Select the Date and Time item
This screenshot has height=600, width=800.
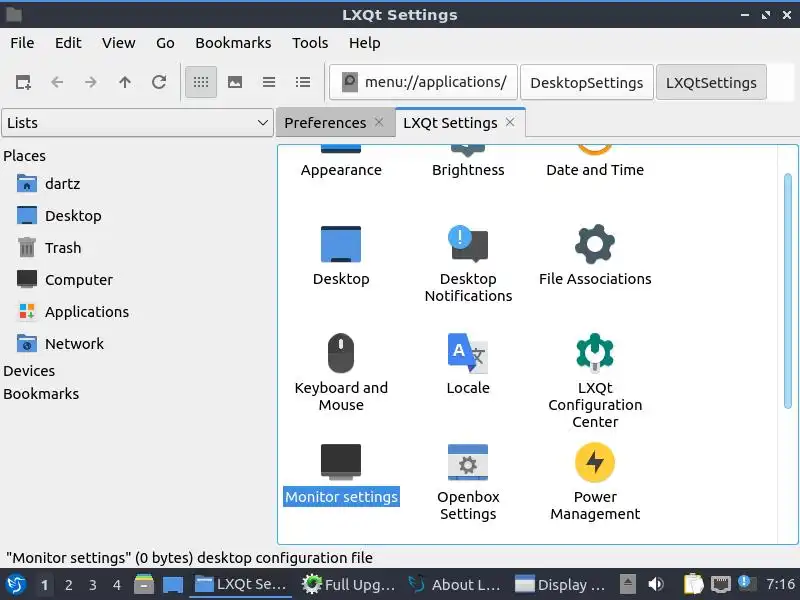pos(595,163)
